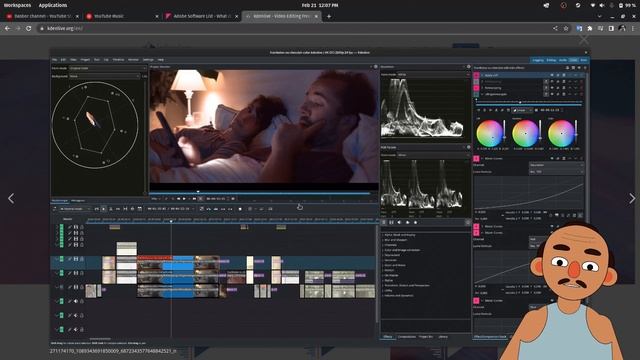Open the Waveform paint mode dropdown
The image size is (640, 360).
tap(433, 75)
